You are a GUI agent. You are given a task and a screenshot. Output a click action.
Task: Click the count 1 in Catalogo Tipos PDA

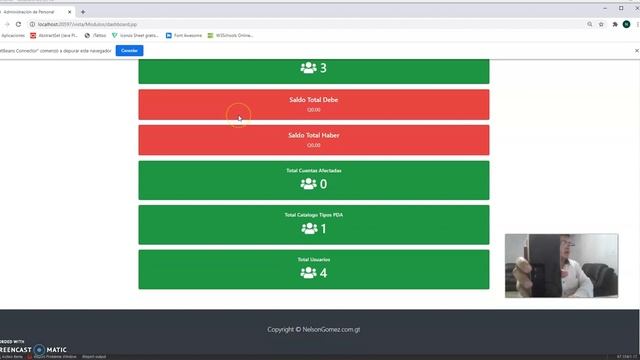(324, 229)
